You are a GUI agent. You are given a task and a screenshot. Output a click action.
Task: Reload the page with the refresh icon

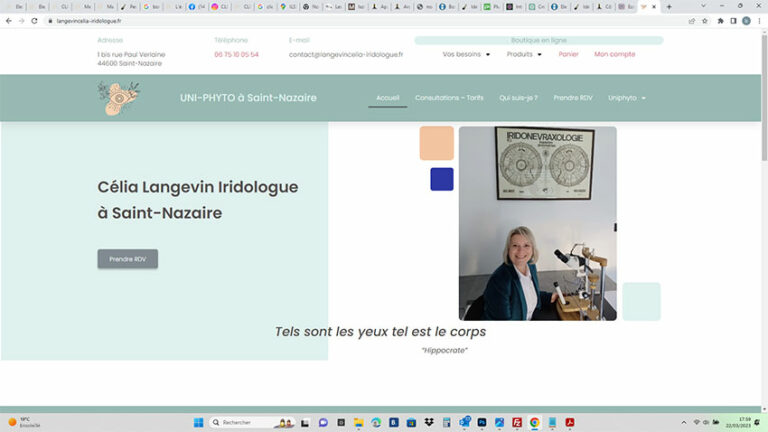[34, 21]
